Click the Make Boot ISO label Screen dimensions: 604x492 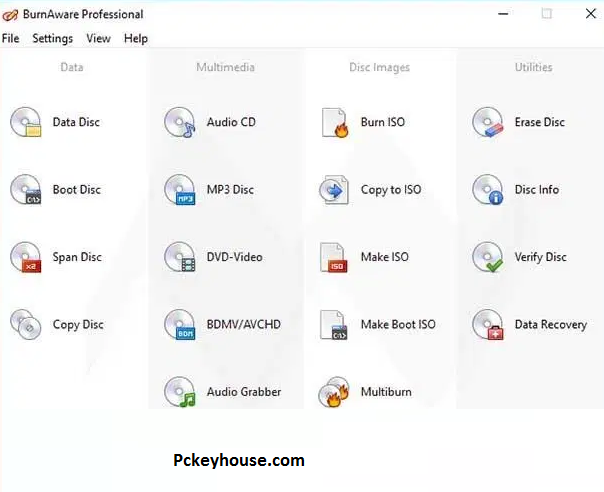click(398, 324)
